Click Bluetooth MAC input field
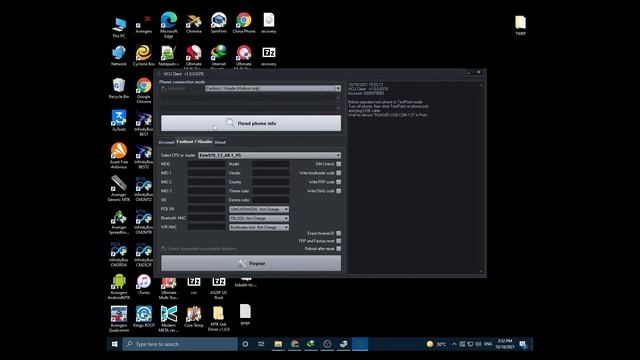The image size is (640, 360). [206, 218]
